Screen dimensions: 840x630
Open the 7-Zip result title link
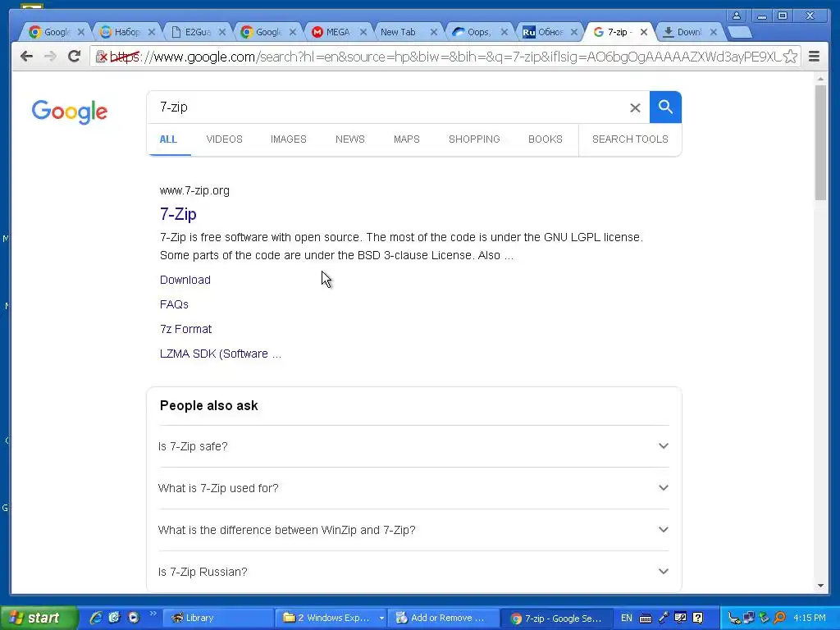[178, 214]
